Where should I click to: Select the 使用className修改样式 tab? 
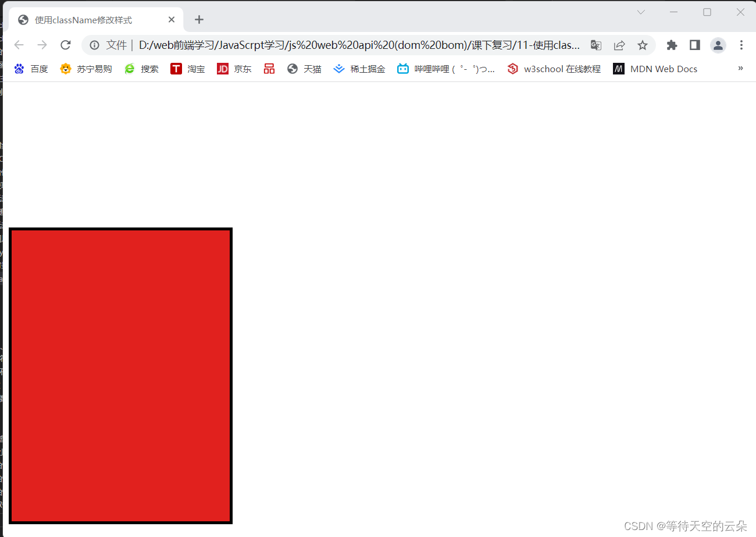(97, 20)
